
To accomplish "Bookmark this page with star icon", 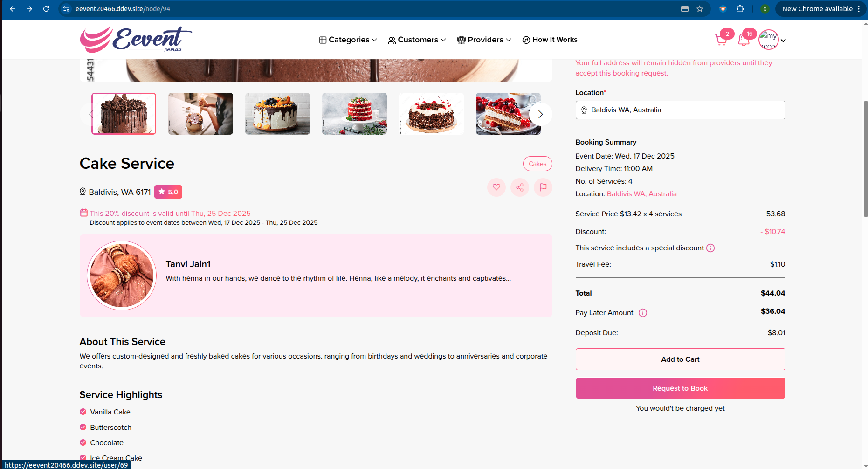I will pyautogui.click(x=700, y=9).
